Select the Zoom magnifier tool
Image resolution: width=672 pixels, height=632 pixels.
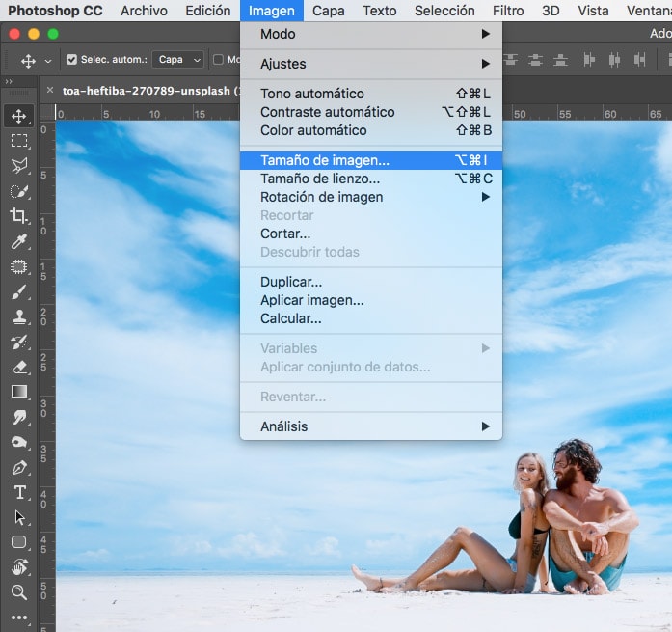18,592
